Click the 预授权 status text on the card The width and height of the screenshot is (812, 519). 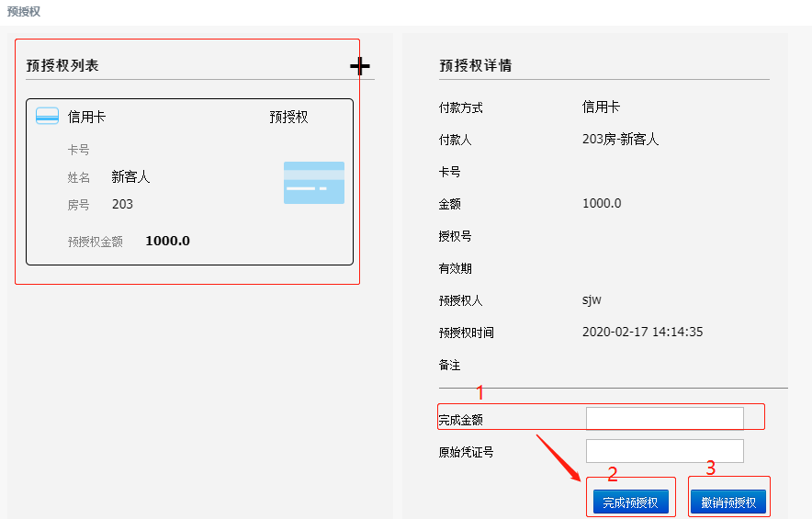pos(288,117)
